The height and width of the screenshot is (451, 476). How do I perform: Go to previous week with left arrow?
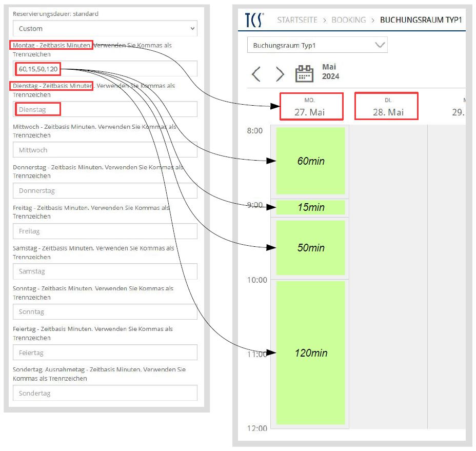[256, 74]
